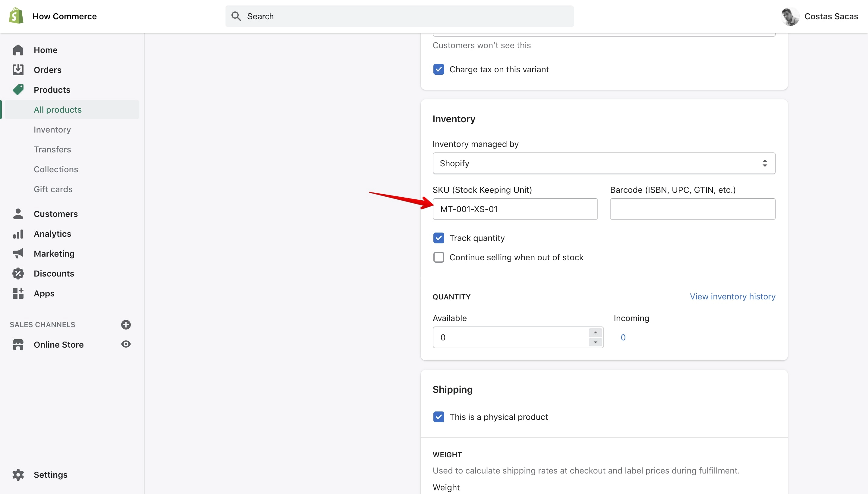This screenshot has width=868, height=494.
Task: Enable Continue selling when out of stock
Action: 439,257
